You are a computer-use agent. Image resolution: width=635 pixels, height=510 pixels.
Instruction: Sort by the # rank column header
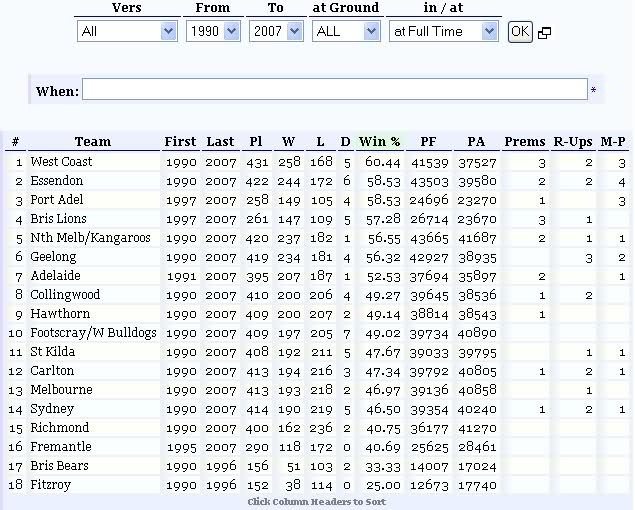(x=15, y=142)
